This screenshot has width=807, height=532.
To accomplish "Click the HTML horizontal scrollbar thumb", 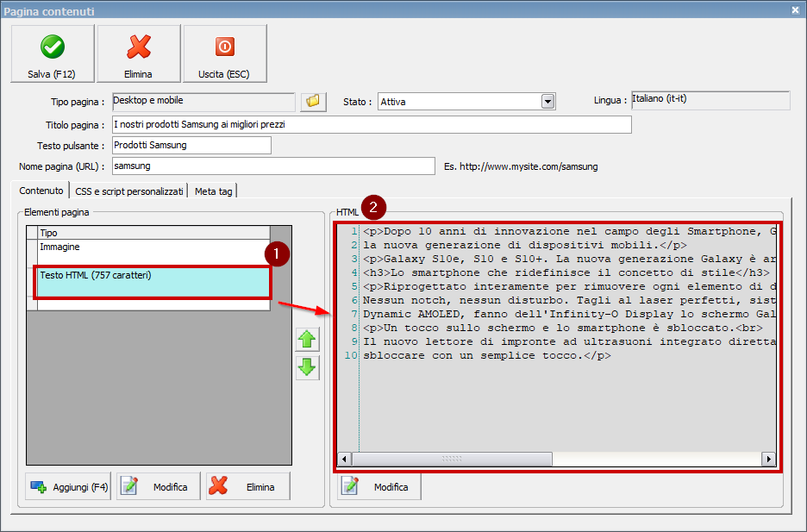I will pyautogui.click(x=452, y=459).
